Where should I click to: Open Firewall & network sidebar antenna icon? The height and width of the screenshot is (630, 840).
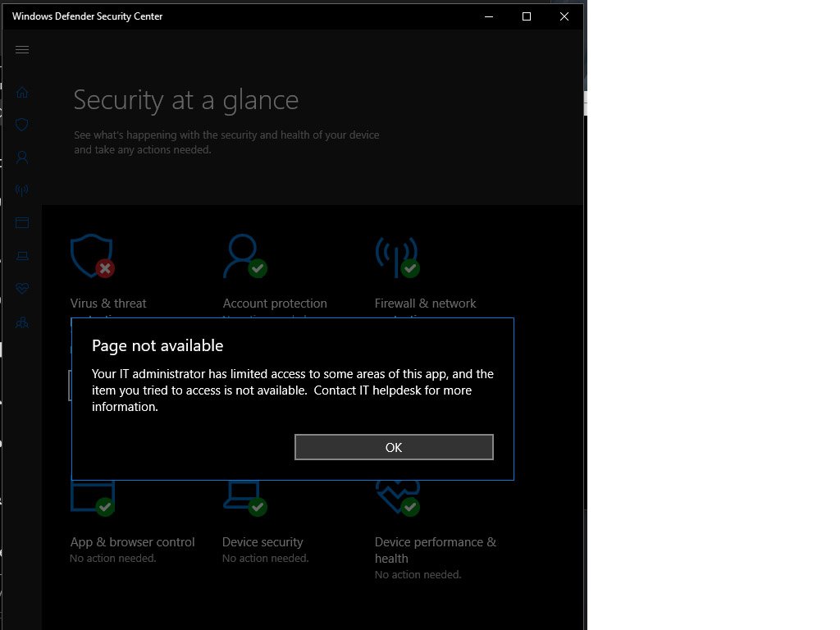[x=22, y=190]
